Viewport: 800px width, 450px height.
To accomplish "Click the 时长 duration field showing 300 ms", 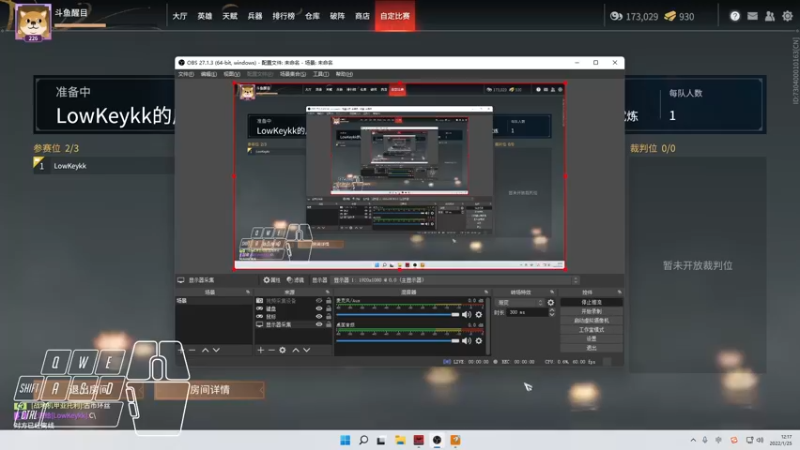I will coord(527,312).
